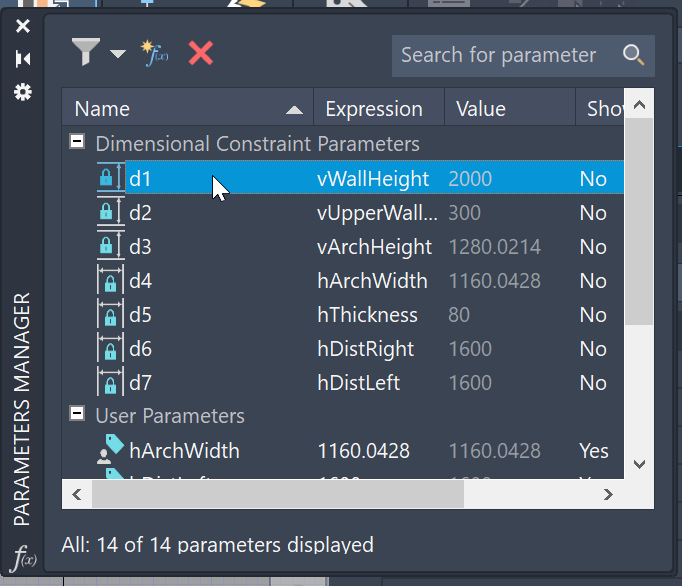Click the vArchHeight expression cell
Viewport: 682px width, 586px height.
pyautogui.click(x=374, y=247)
